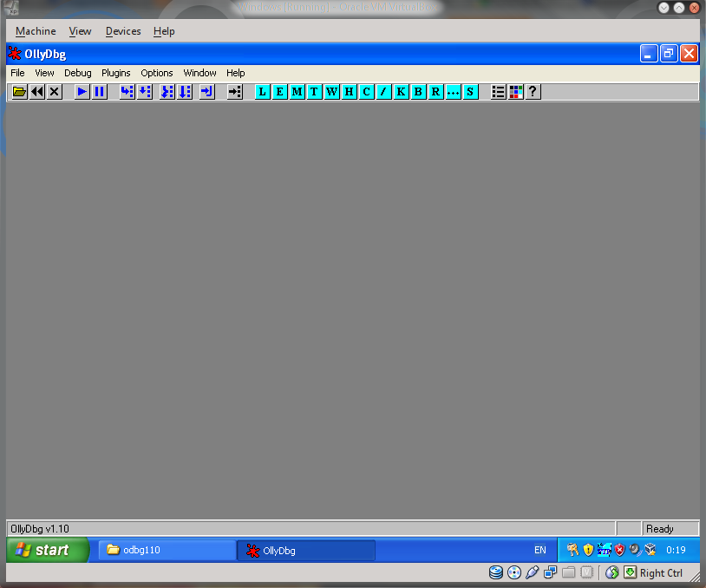Open the Debug menu
Viewport: 706px width, 588px height.
[x=78, y=73]
